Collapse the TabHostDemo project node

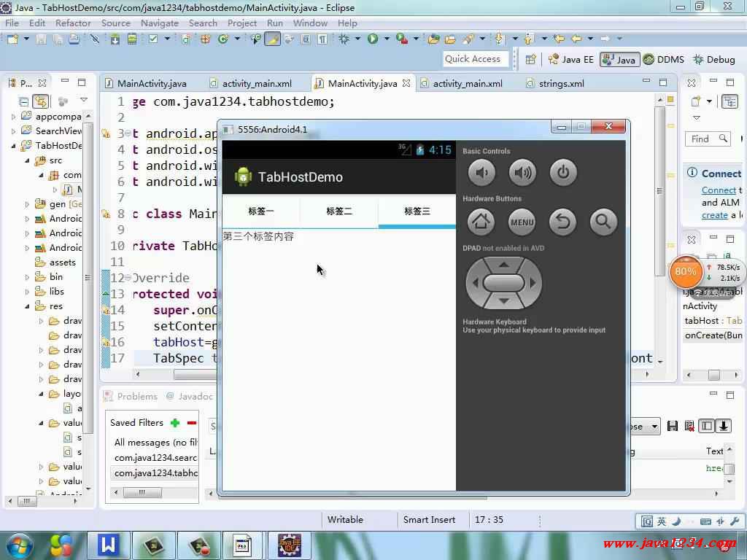(x=13, y=146)
